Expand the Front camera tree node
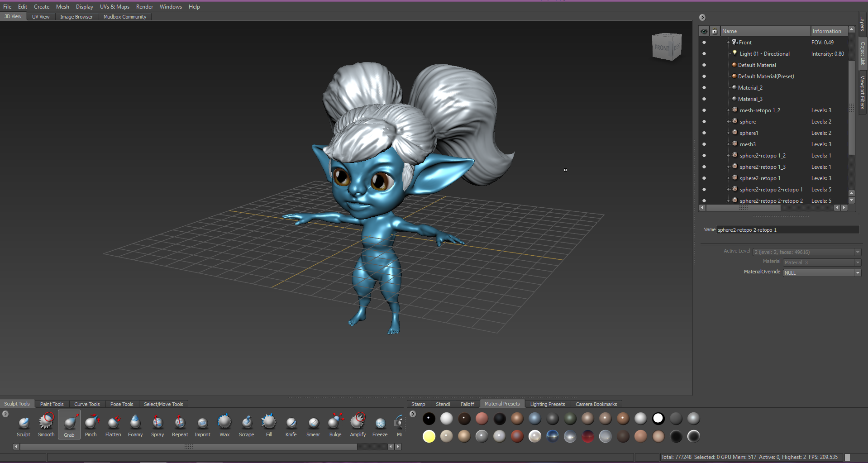The width and height of the screenshot is (868, 463). (x=729, y=43)
